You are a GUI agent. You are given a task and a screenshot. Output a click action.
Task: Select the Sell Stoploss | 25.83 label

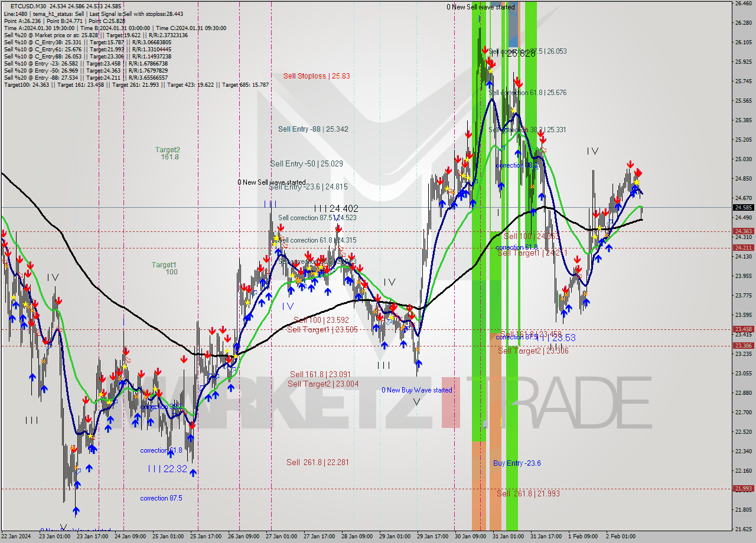pyautogui.click(x=317, y=76)
